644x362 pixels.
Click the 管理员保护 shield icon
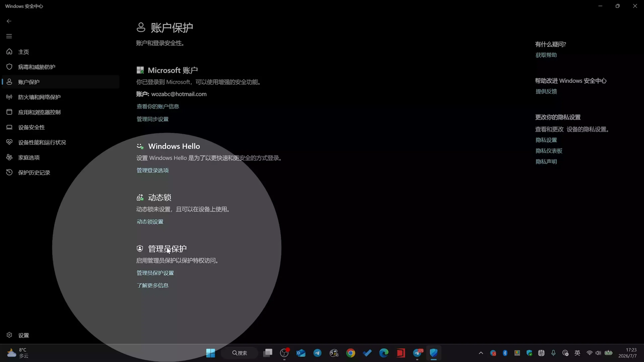coord(140,249)
